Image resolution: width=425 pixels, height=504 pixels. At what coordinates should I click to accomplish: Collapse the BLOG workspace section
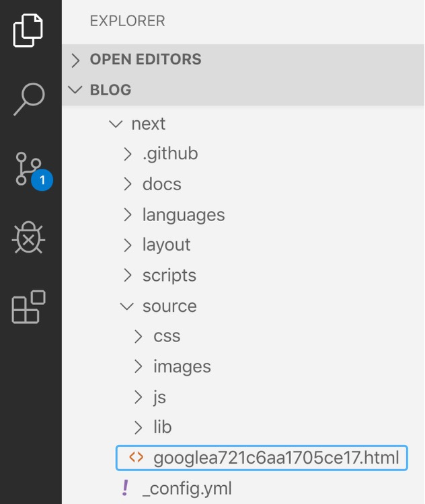tap(110, 89)
